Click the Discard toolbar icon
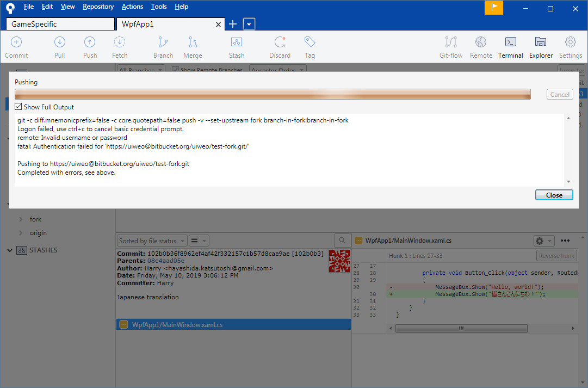This screenshot has width=588, height=388. coord(280,42)
